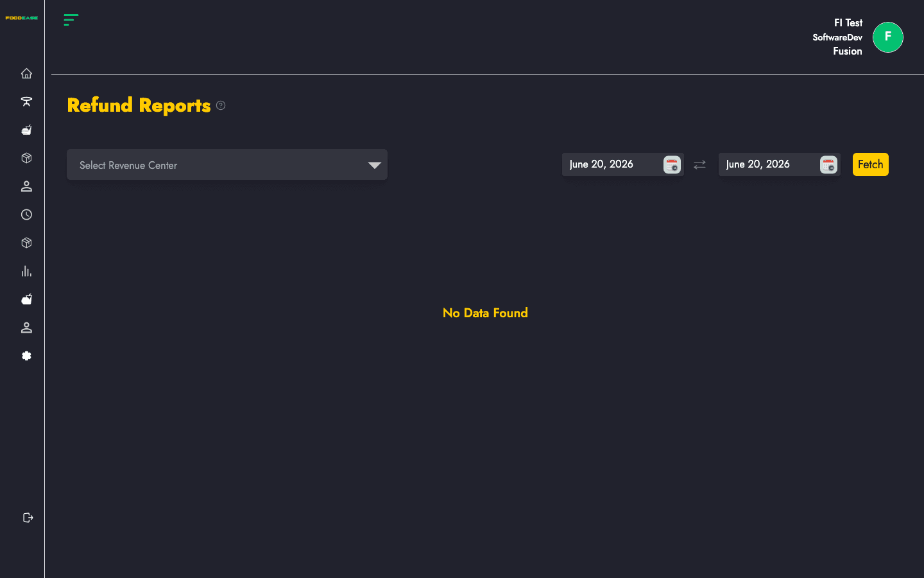Screen dimensions: 924x578
Task: Open the round table icon in sidebar
Action: click(26, 101)
